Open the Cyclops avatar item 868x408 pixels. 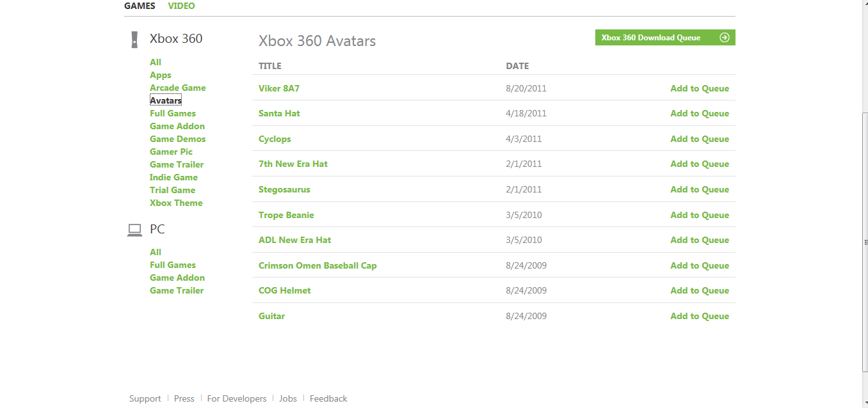coord(275,139)
